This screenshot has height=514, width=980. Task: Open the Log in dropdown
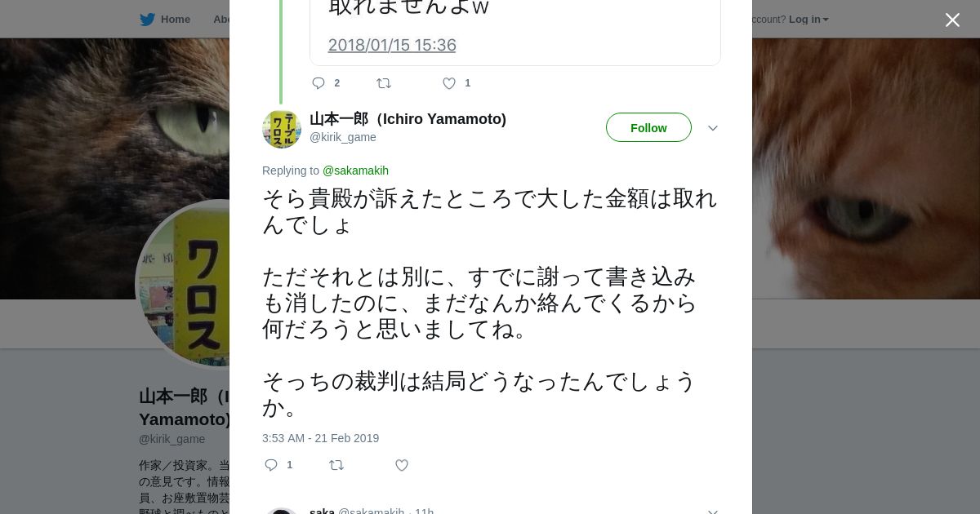coord(808,20)
